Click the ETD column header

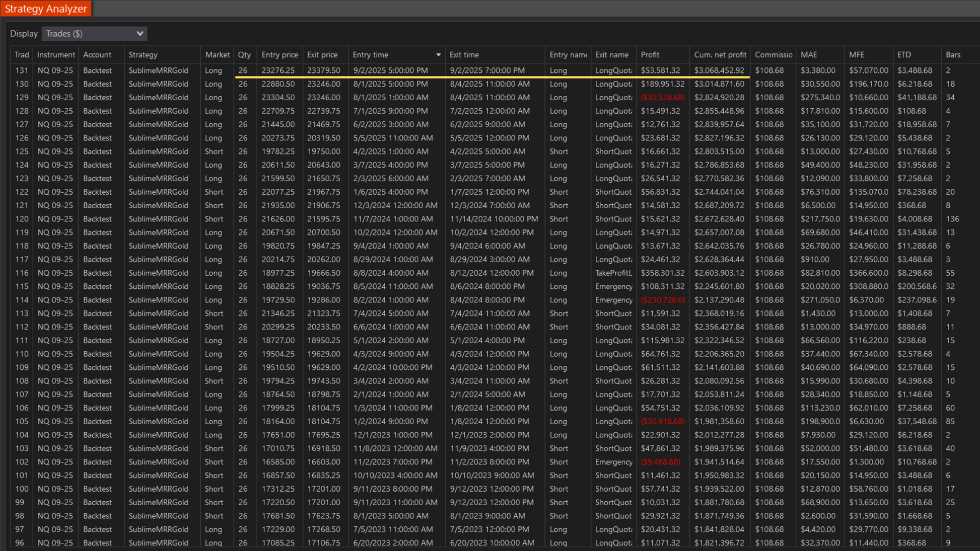(904, 55)
